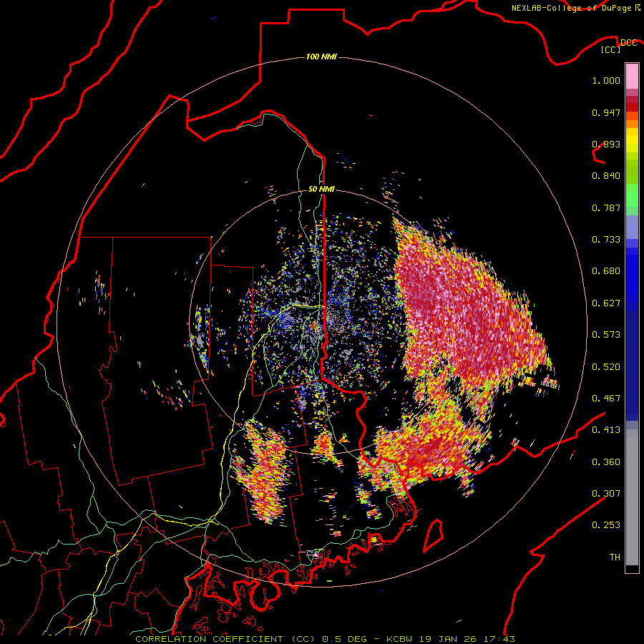The image size is (644, 644).
Task: Click the 0.733 color scale value
Action: (606, 240)
